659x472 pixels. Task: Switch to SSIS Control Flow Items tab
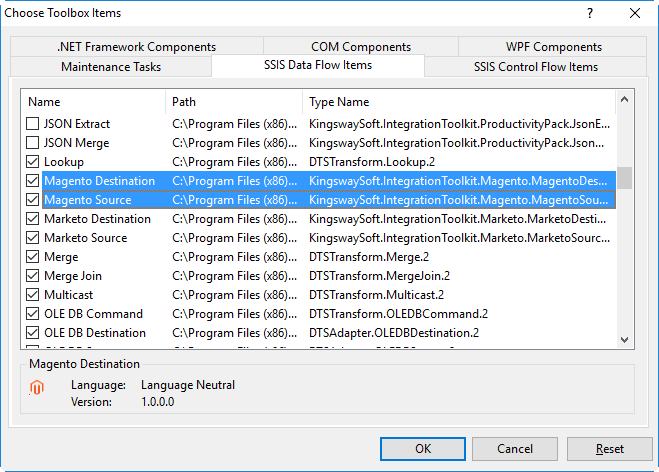(536, 67)
